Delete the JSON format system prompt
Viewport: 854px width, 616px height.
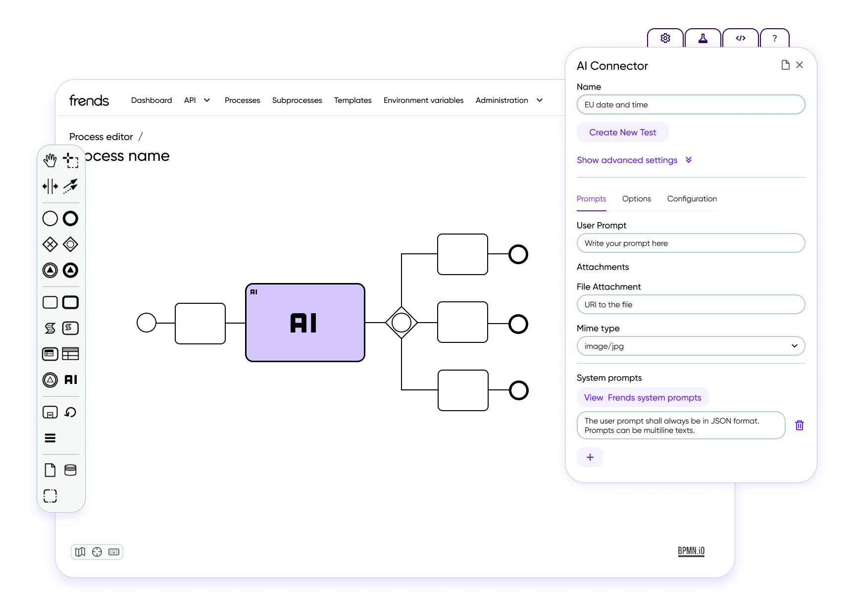[800, 425]
